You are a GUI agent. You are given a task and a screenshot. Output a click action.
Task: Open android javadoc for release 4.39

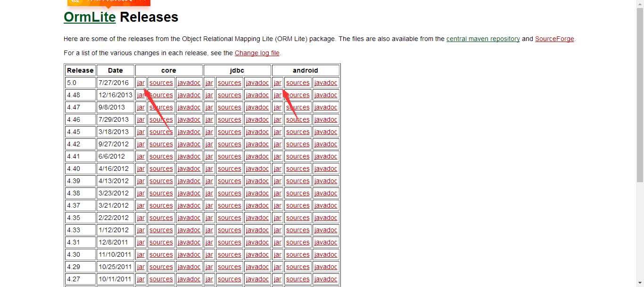[326, 181]
